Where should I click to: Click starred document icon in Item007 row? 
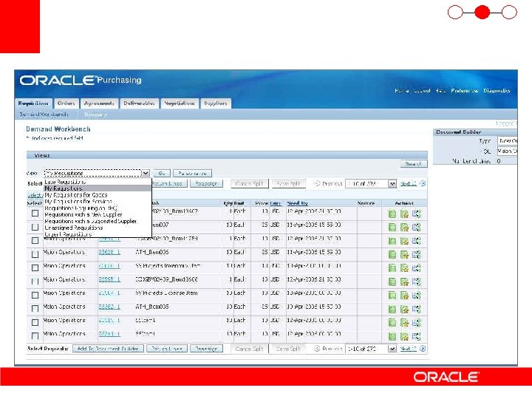tap(404, 228)
